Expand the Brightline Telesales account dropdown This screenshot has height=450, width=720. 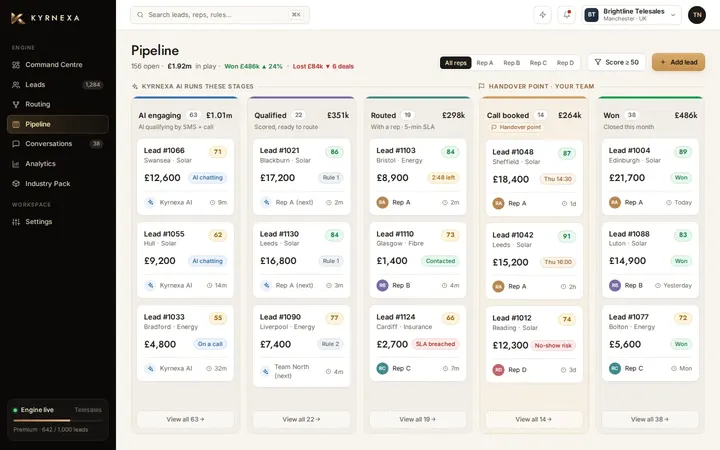(x=632, y=15)
